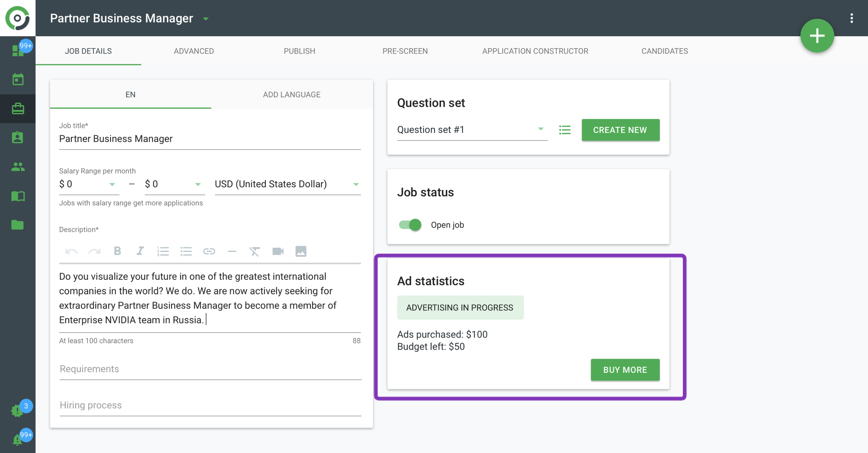Click the insert video icon

pos(278,251)
